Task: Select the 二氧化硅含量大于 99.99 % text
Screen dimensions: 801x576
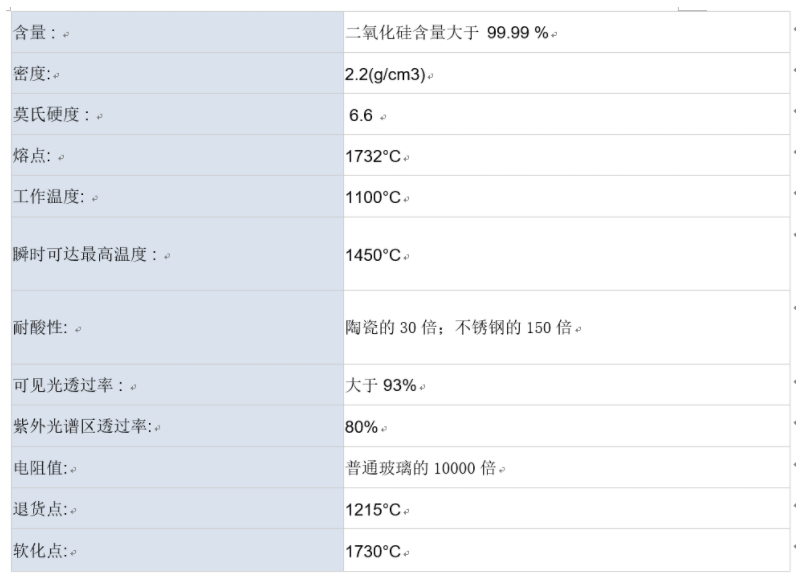Action: point(447,33)
